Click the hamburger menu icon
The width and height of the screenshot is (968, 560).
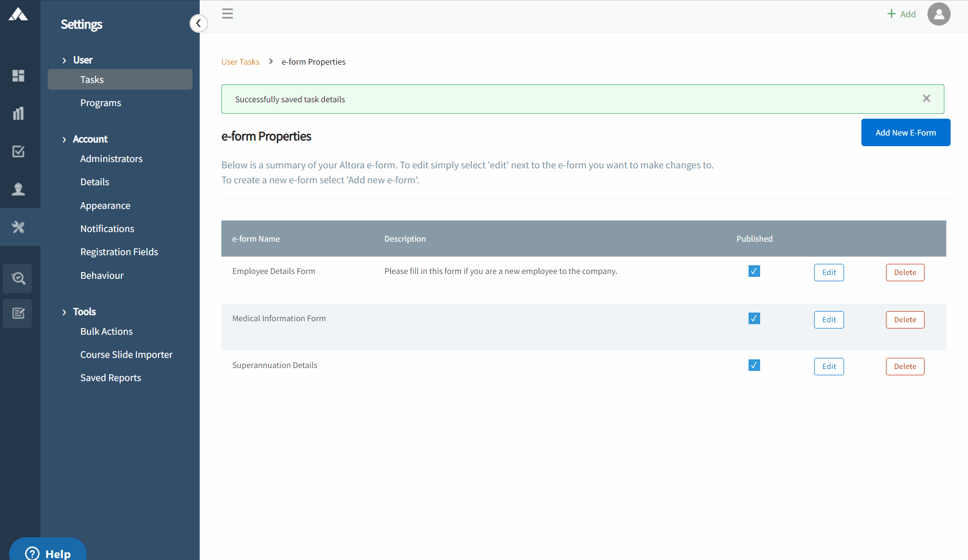228,14
